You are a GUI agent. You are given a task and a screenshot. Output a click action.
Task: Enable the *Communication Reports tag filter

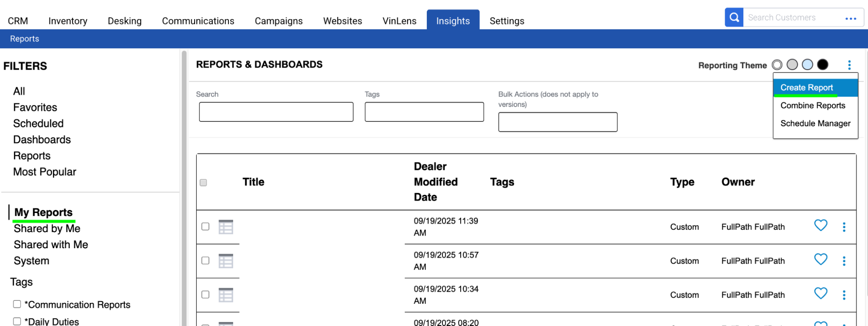point(17,304)
